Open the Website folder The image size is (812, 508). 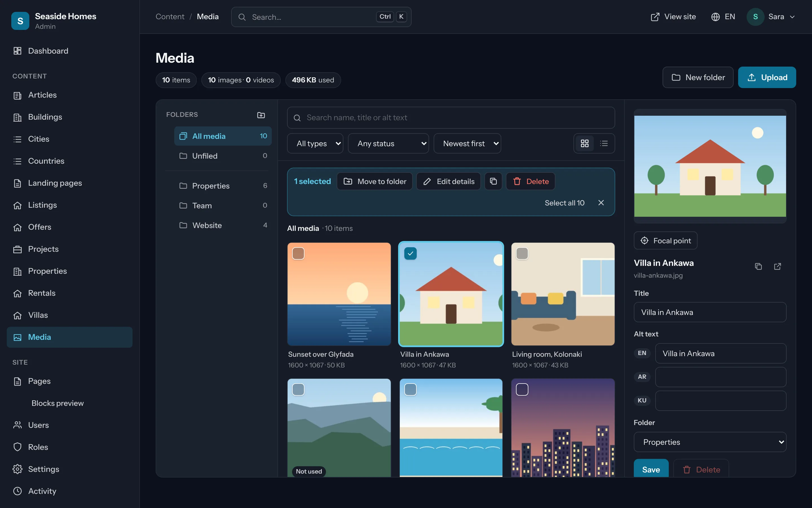tap(223, 225)
